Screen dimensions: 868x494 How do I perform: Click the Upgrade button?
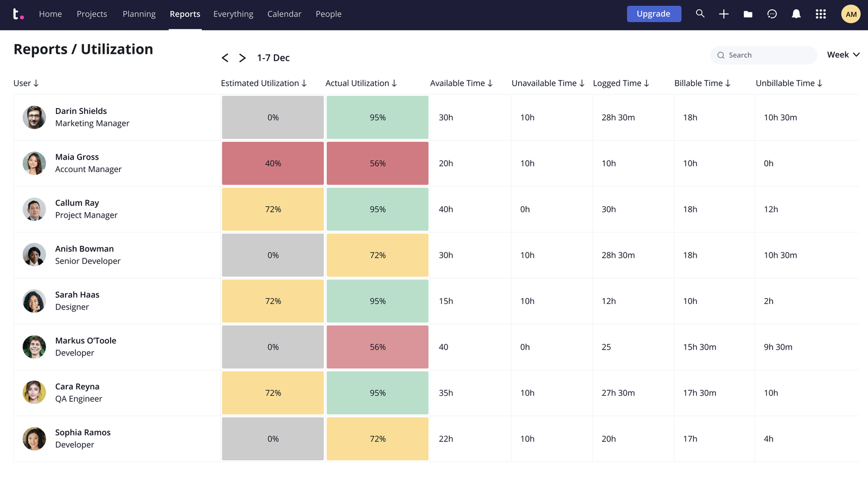pyautogui.click(x=654, y=14)
